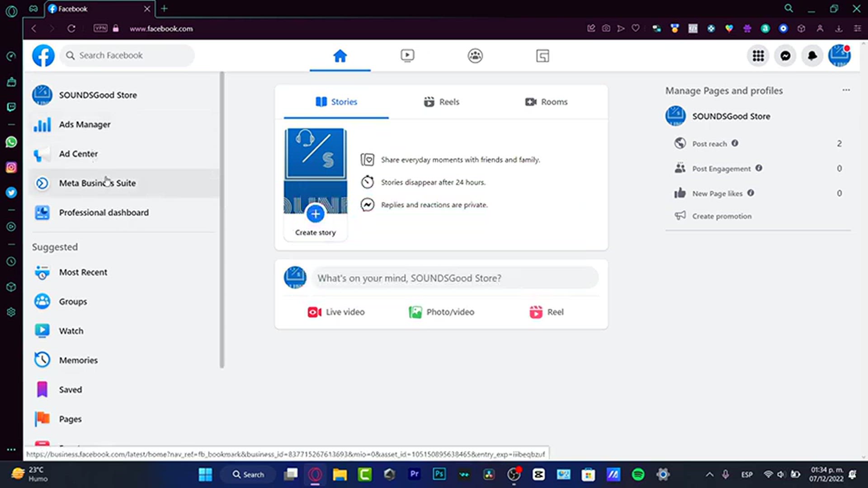Expand the system tray hidden icons chevron
This screenshot has width=868, height=488.
point(709,474)
